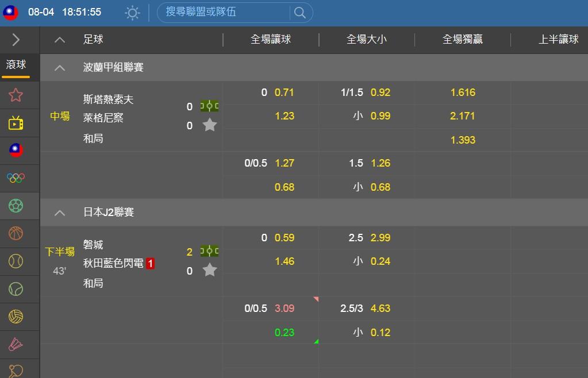Select rising odds 3.09 in red
Screen dimensions: 588x378
click(285, 308)
